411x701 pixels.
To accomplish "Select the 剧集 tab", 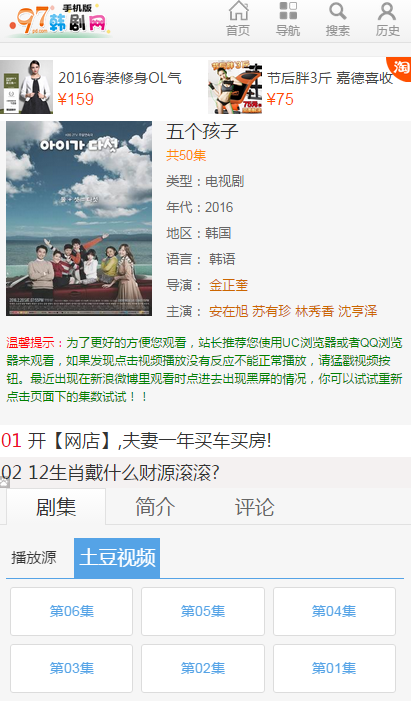I will tap(56, 507).
